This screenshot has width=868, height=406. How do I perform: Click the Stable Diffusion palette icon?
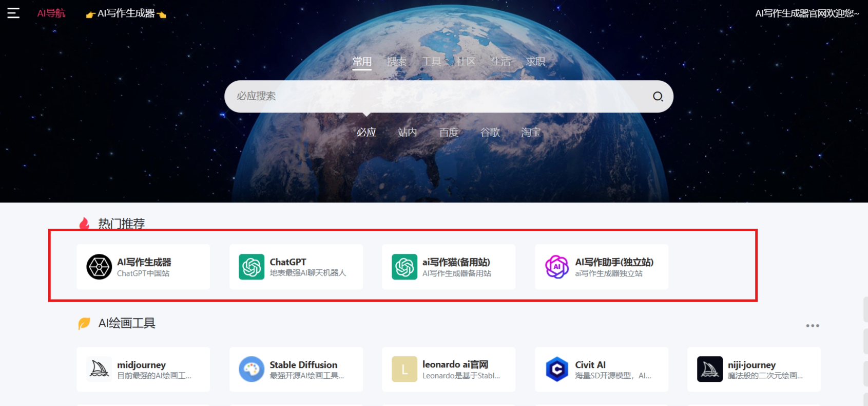(252, 369)
